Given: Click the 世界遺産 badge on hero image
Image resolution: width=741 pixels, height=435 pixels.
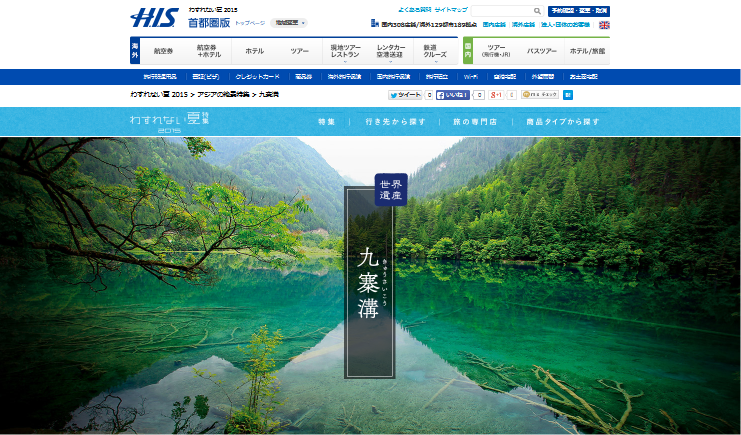Looking at the screenshot, I should pos(391,190).
